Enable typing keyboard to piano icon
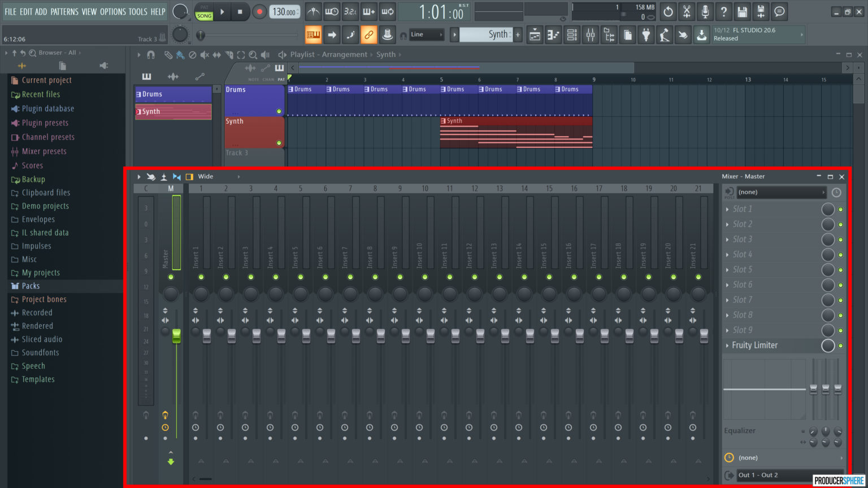 369,11
